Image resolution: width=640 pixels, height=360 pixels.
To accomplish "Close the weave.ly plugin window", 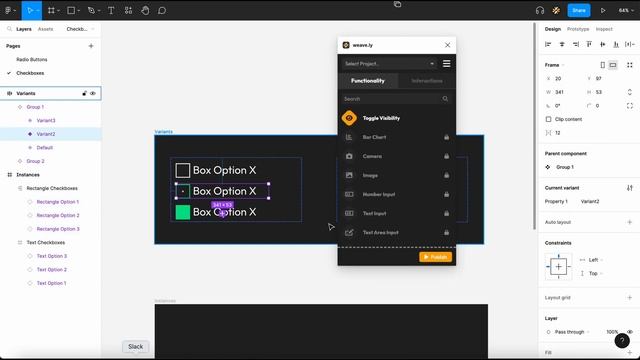I will tap(447, 45).
